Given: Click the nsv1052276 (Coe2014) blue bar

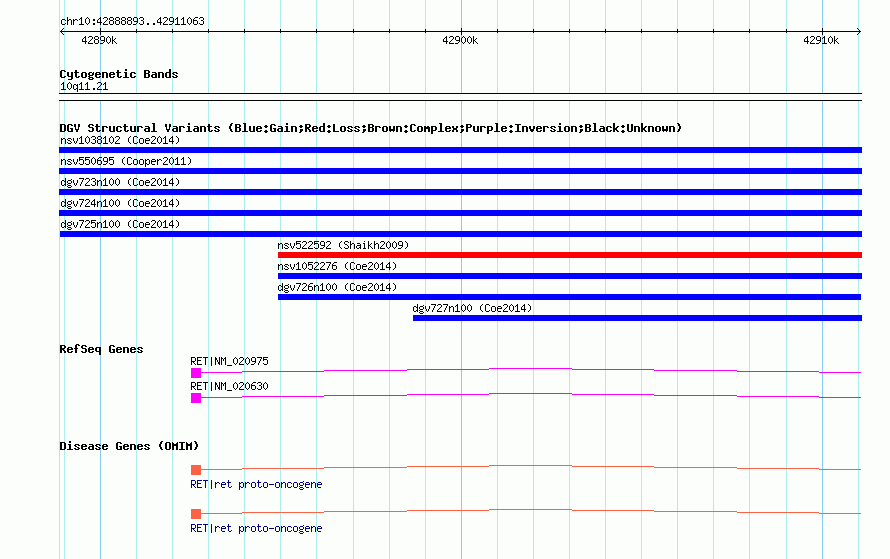Looking at the screenshot, I should click(x=570, y=276).
